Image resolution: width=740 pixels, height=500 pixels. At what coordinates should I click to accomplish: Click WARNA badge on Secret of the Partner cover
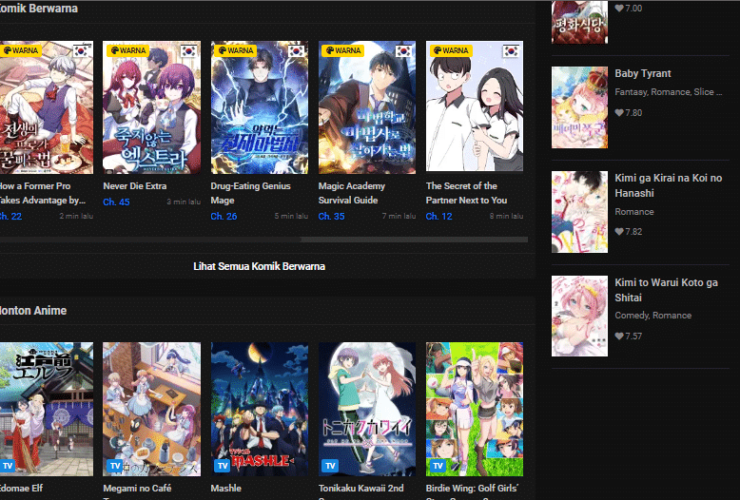(451, 51)
